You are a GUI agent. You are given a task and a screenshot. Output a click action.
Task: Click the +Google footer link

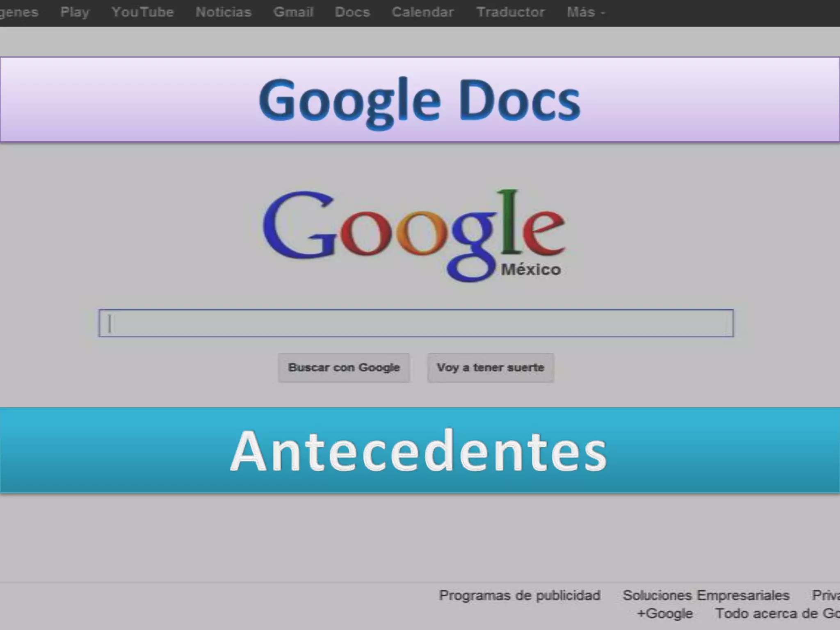[x=665, y=614]
